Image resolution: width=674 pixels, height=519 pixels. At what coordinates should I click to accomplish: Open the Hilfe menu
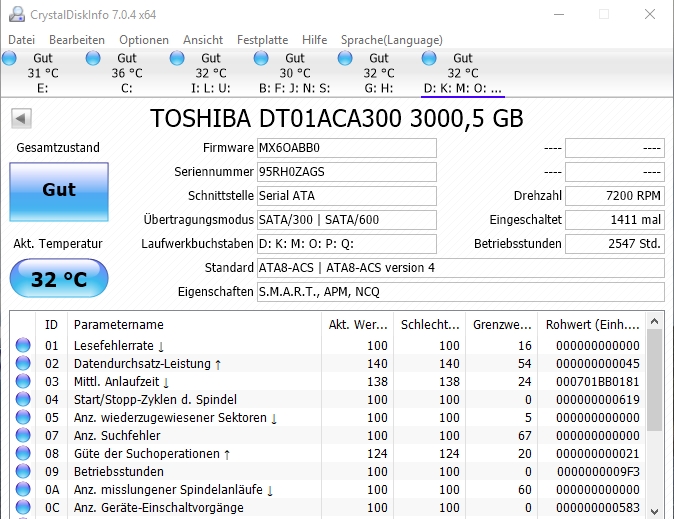[315, 40]
